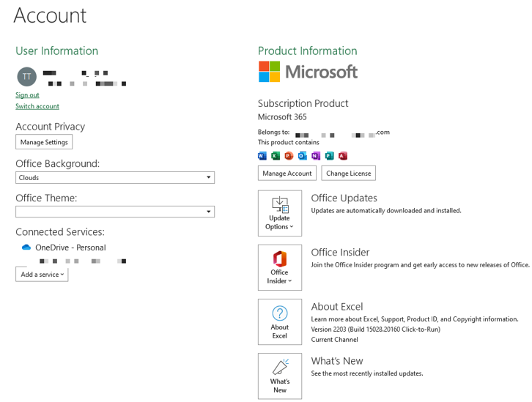
Task: Click the Word app icon
Action: point(262,156)
